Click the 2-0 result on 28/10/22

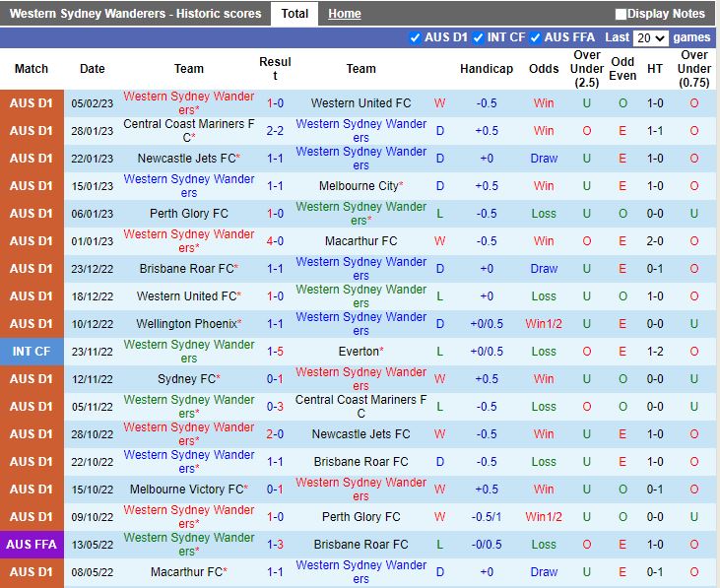point(275,434)
